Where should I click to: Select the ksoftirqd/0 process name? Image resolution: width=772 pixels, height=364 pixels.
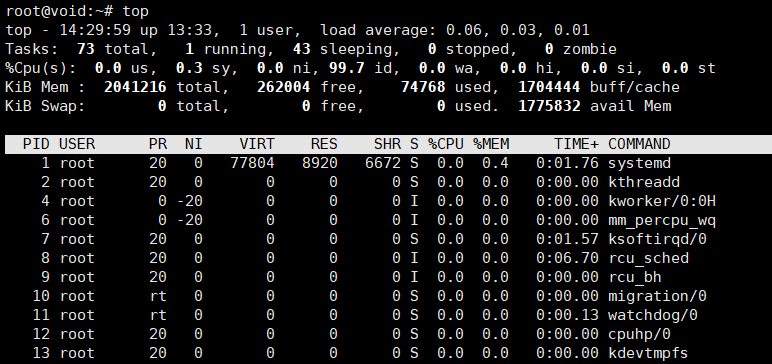click(657, 239)
